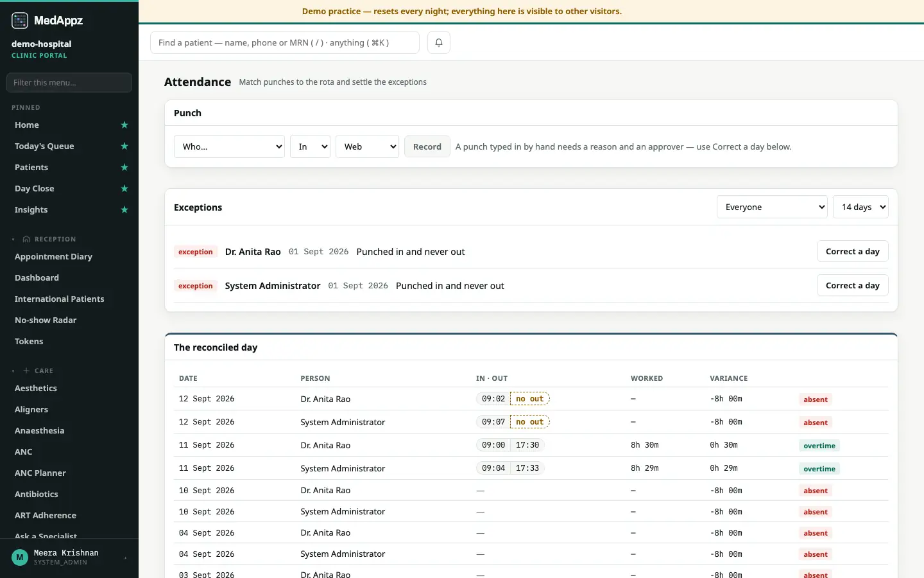
Task: Open Today's Queue
Action: (x=44, y=146)
